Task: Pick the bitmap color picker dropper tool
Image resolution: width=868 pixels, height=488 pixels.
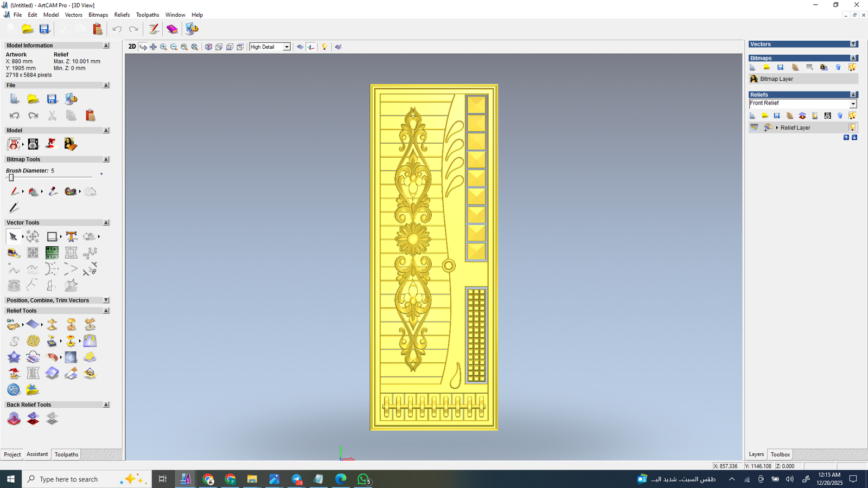Action: pyautogui.click(x=53, y=191)
